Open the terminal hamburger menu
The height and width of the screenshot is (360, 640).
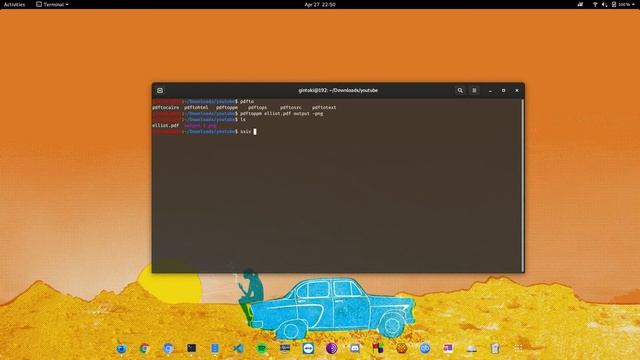474,90
